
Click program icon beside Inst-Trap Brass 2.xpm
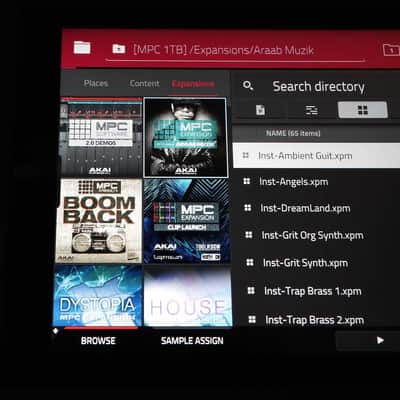[252, 320]
